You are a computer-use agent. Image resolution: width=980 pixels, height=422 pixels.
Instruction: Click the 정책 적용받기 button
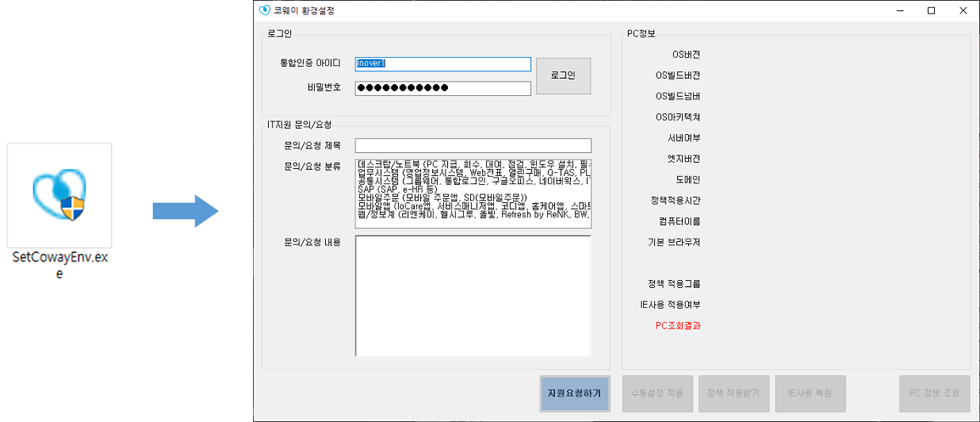pos(733,394)
